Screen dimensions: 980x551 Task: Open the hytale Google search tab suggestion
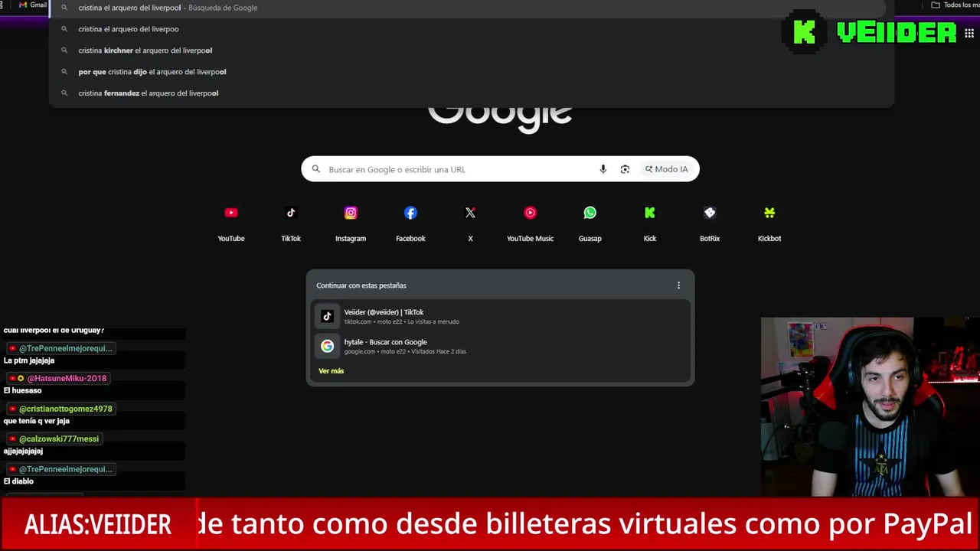[x=501, y=346]
